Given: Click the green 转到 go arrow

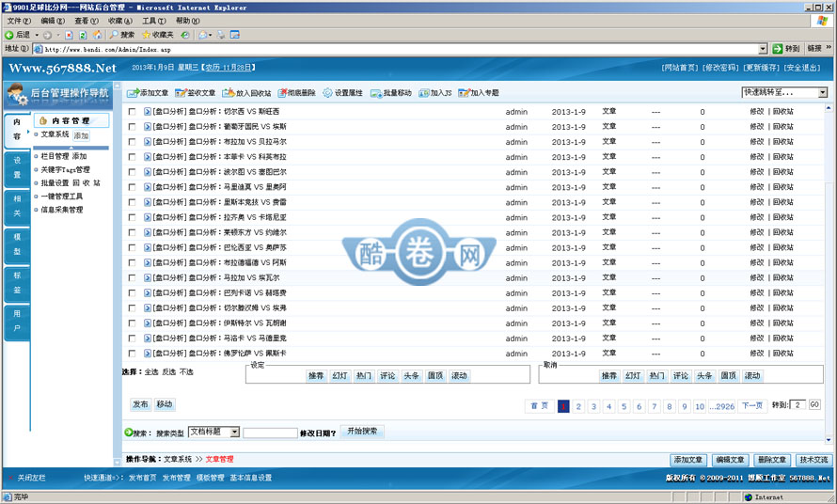Looking at the screenshot, I should (777, 49).
